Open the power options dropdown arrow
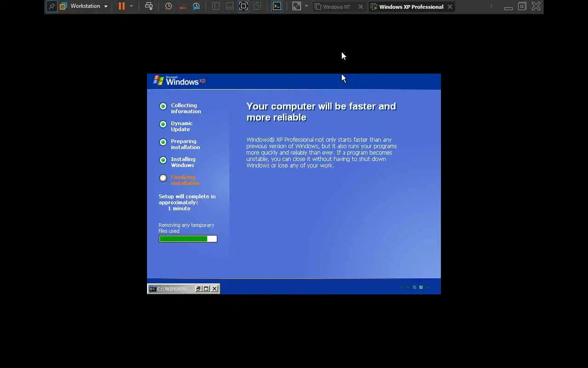This screenshot has width=588, height=368. 131,6
